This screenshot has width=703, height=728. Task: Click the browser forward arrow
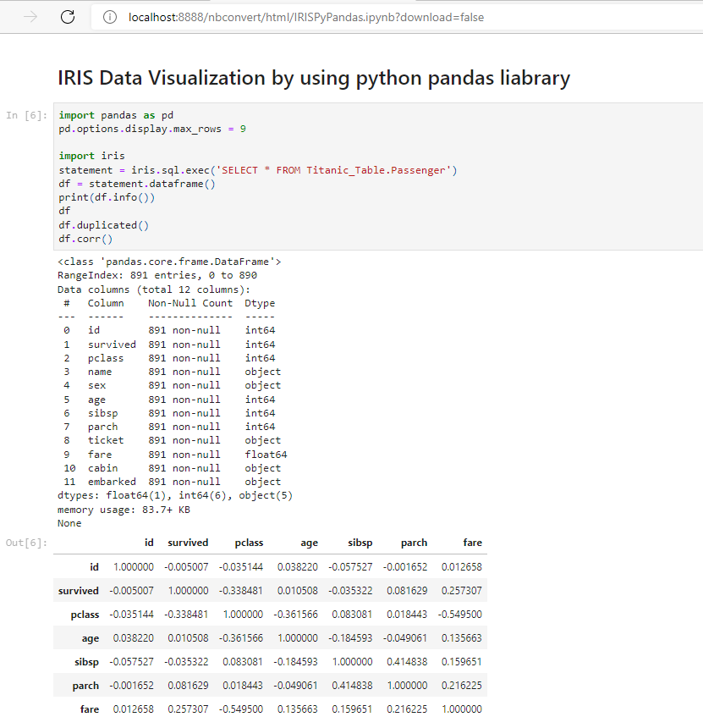(31, 17)
